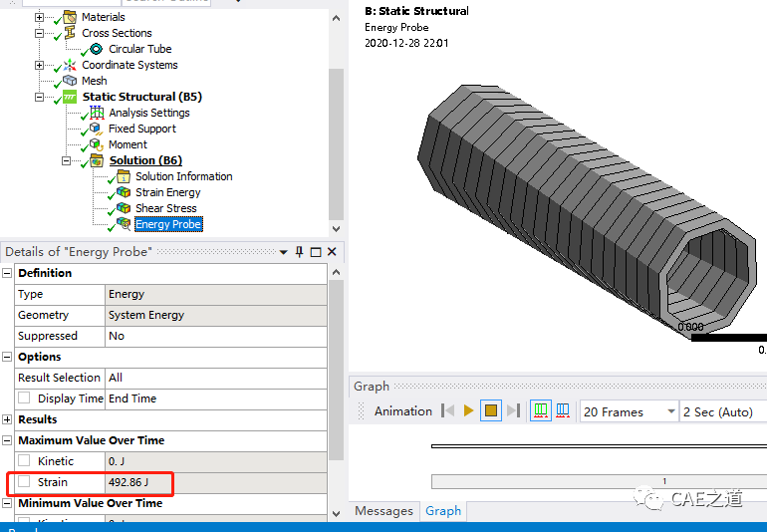Screen dimensions: 767x532
Task: Click the Result Selection value All
Action: tap(216, 378)
